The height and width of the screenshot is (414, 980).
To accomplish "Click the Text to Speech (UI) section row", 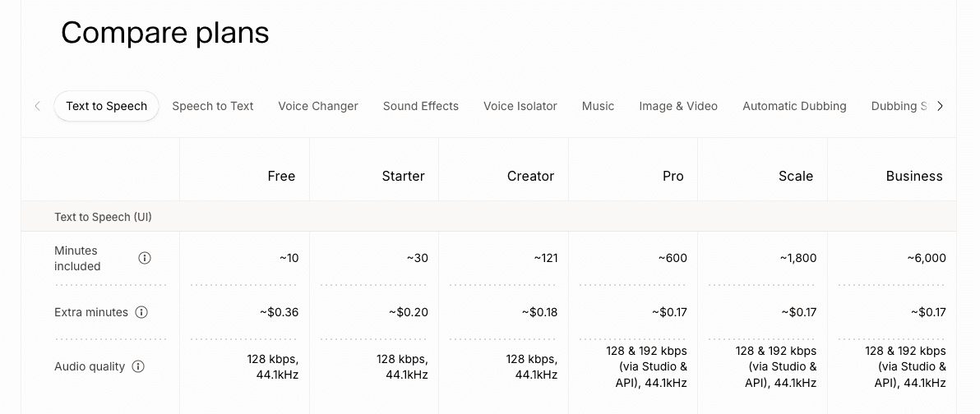I will (488, 217).
